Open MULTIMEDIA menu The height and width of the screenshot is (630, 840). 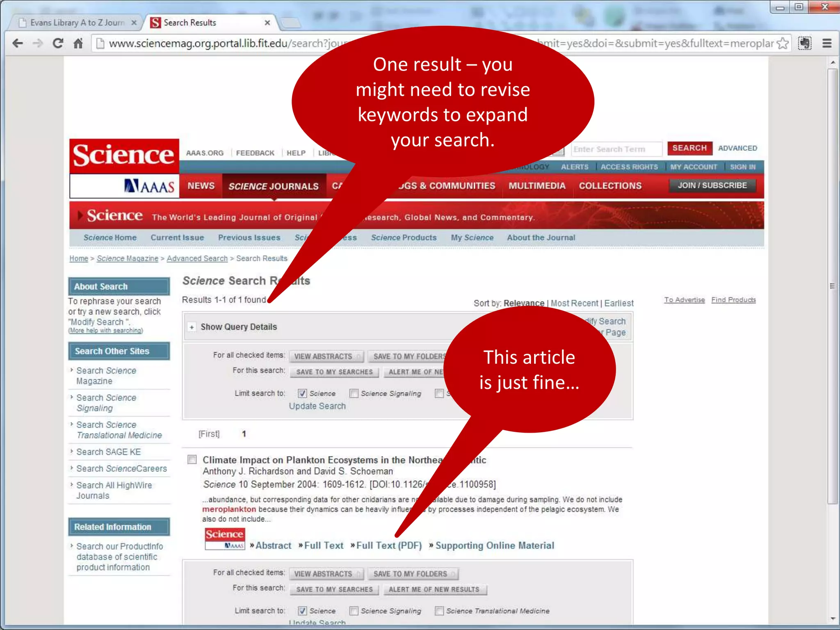click(x=537, y=186)
